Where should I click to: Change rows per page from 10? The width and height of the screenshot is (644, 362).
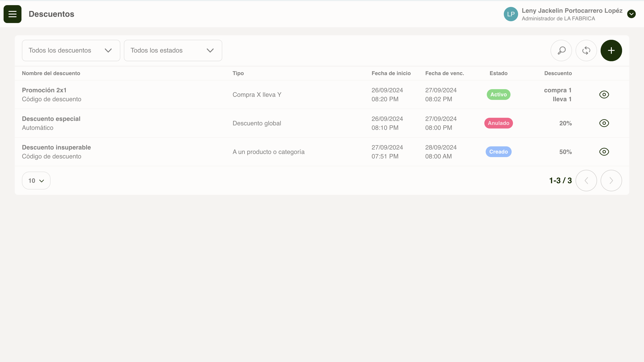[36, 180]
